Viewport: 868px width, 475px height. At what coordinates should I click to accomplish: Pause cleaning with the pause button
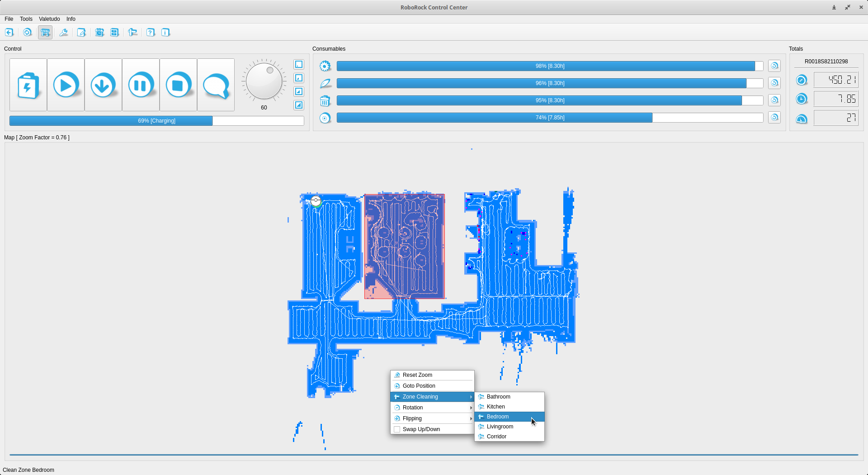coord(141,85)
